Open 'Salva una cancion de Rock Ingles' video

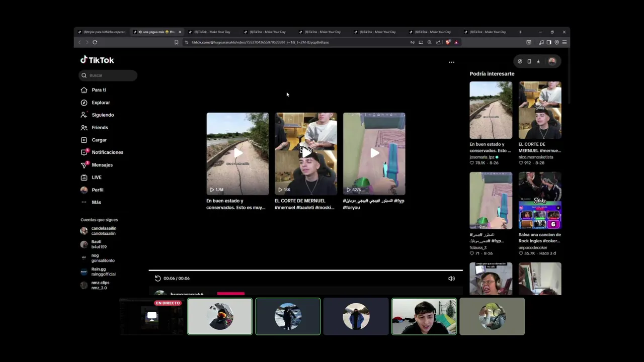click(x=540, y=201)
